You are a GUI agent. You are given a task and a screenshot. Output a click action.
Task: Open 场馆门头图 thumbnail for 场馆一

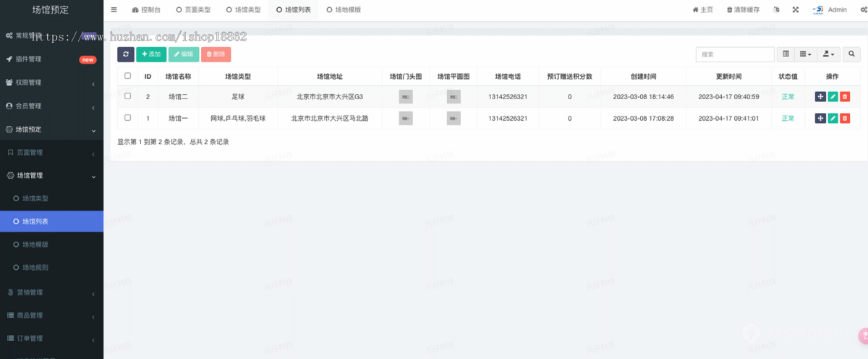(x=406, y=118)
